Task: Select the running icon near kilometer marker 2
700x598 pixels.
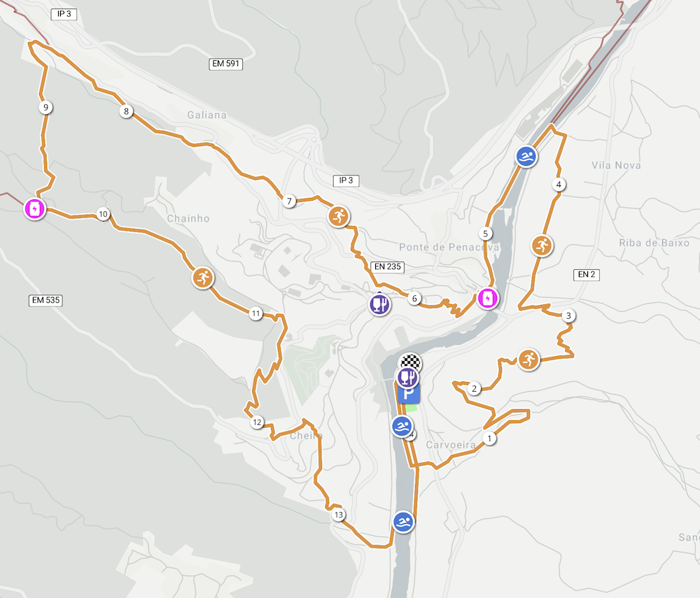Action: click(528, 359)
